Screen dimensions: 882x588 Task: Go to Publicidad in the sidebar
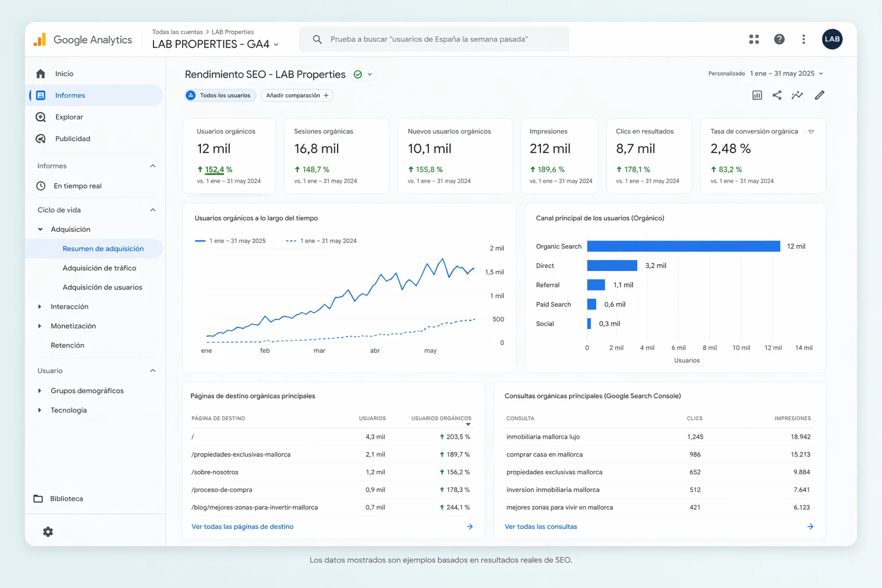point(72,138)
